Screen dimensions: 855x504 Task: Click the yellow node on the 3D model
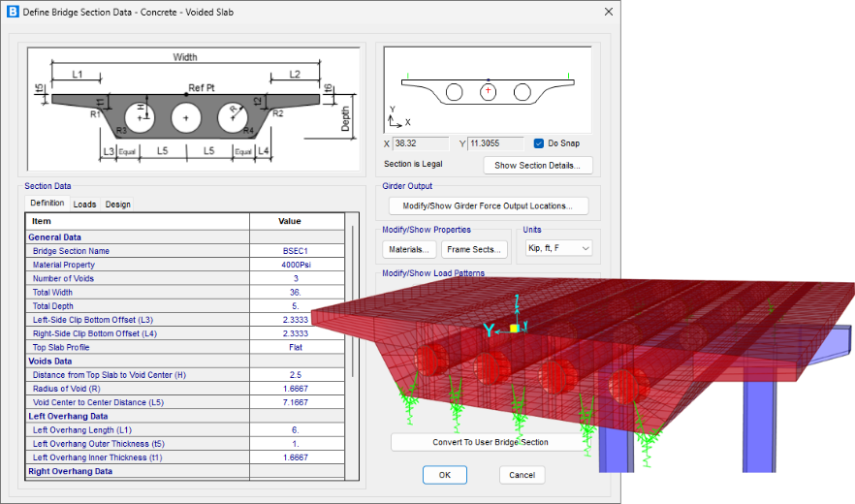point(515,330)
